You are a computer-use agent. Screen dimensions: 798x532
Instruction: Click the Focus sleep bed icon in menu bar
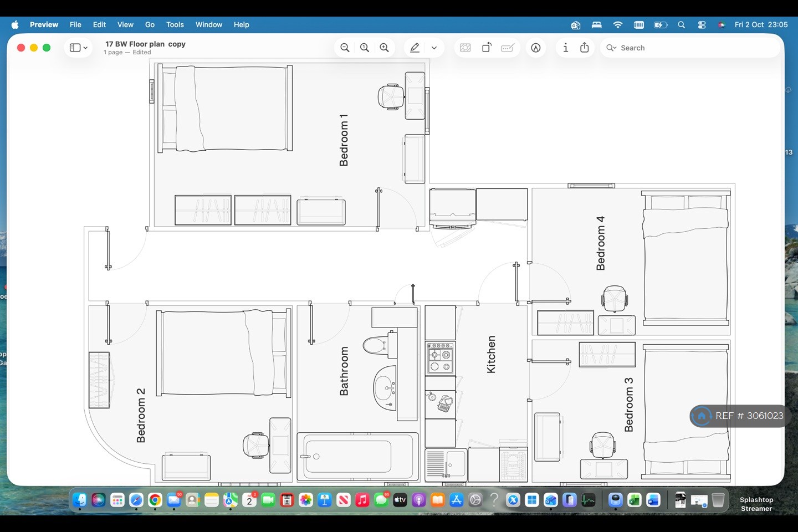click(597, 24)
